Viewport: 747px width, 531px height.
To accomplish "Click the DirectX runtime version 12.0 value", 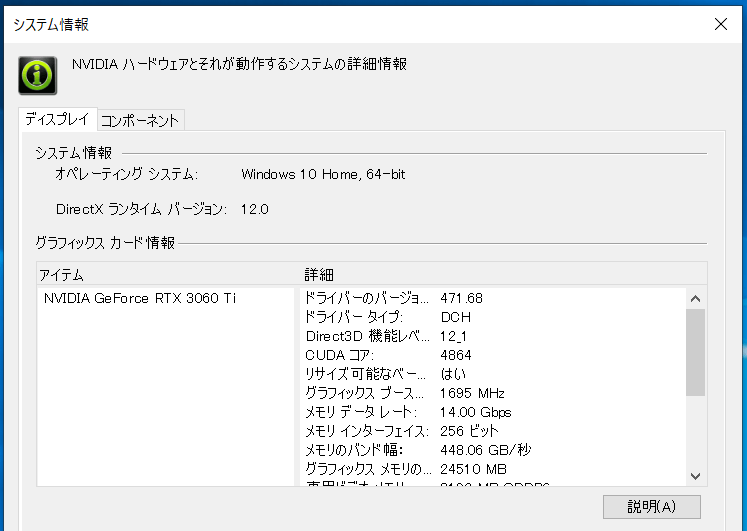I will pyautogui.click(x=254, y=209).
